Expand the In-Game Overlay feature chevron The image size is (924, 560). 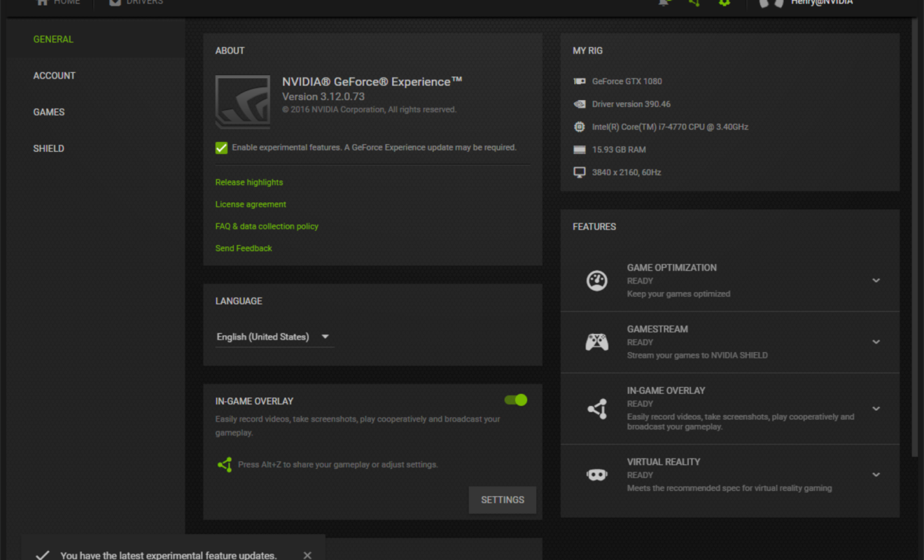[x=876, y=409]
